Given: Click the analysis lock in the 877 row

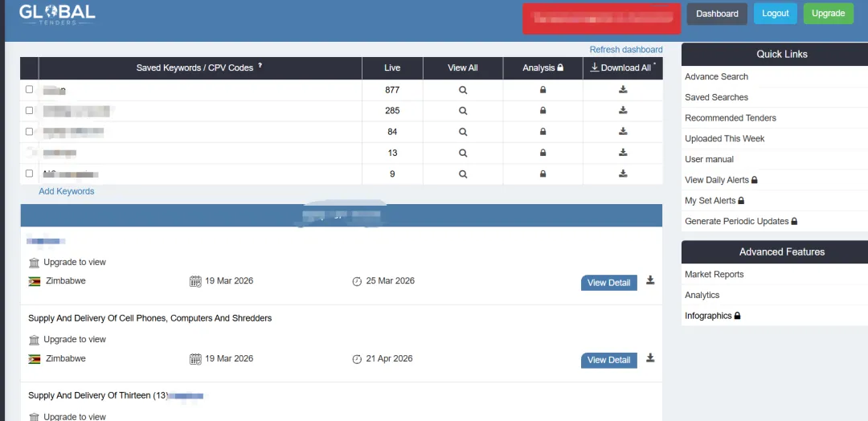Looking at the screenshot, I should point(543,90).
